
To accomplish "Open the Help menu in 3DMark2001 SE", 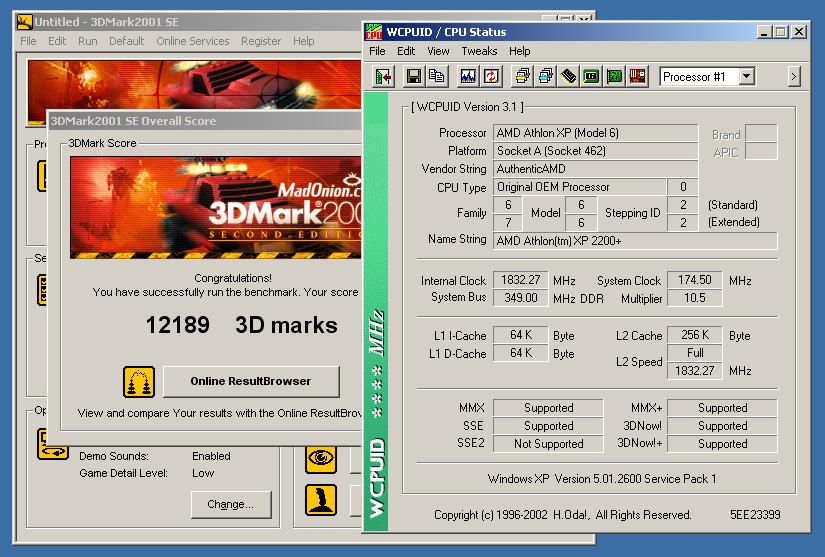I will pos(304,41).
